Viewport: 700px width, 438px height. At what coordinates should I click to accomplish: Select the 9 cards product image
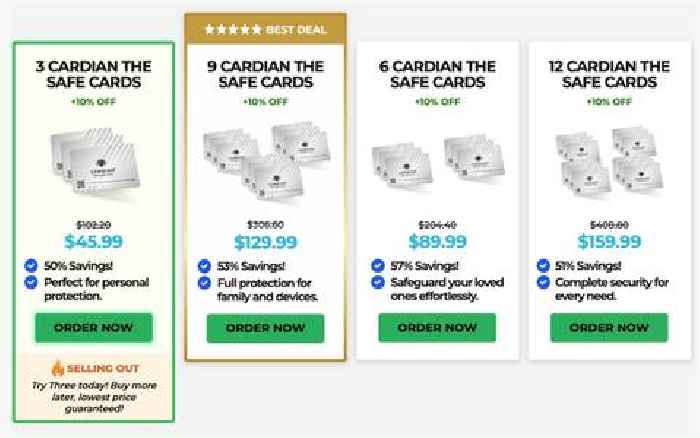click(266, 160)
